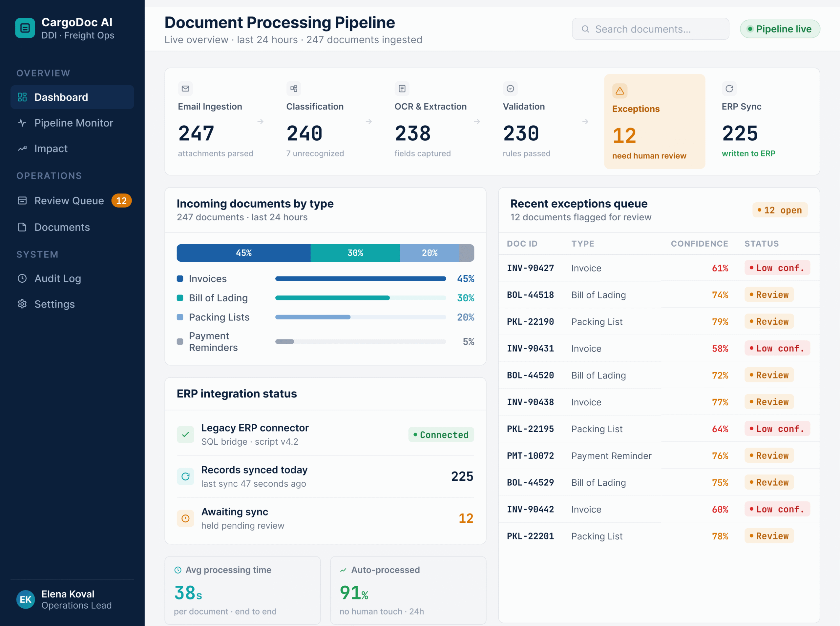Viewport: 840px width, 626px height.
Task: Click the Classification stage icon
Action: coord(294,89)
